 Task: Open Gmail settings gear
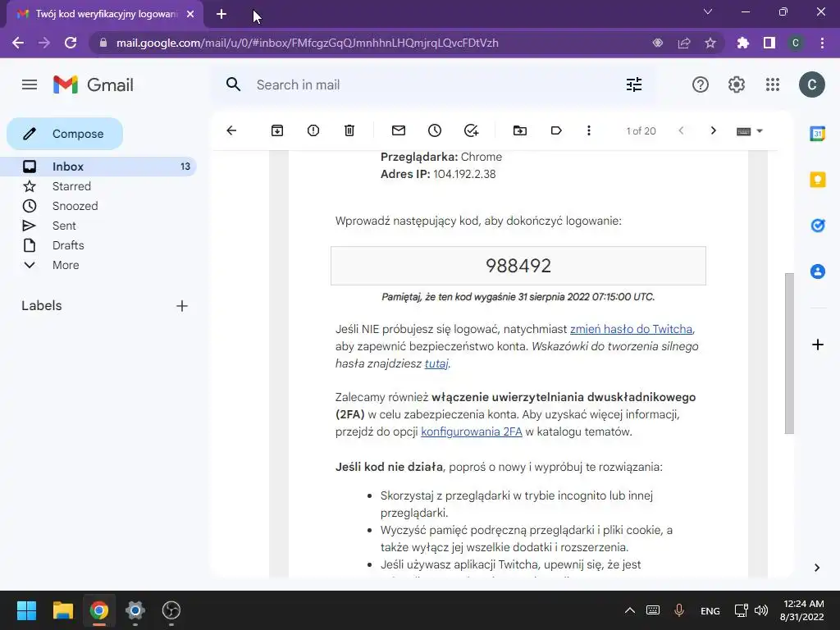coord(737,84)
